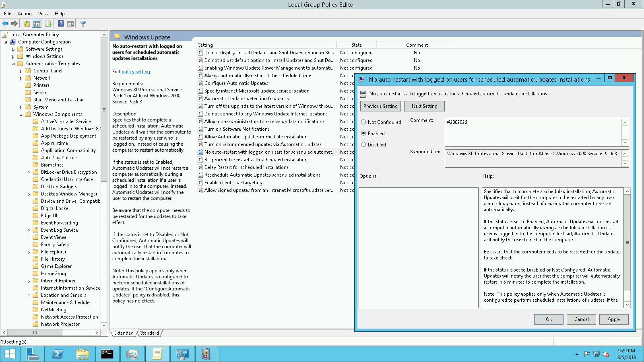Image resolution: width=644 pixels, height=362 pixels.
Task: Select the Disabled radio button
Action: point(364,144)
